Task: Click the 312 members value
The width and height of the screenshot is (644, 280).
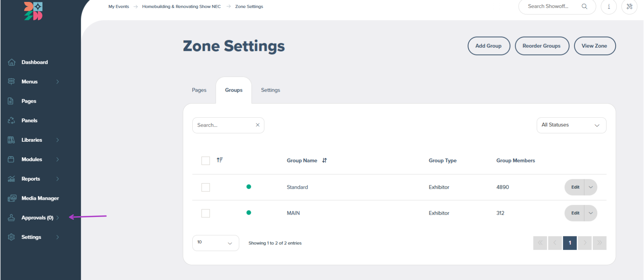Action: 500,213
